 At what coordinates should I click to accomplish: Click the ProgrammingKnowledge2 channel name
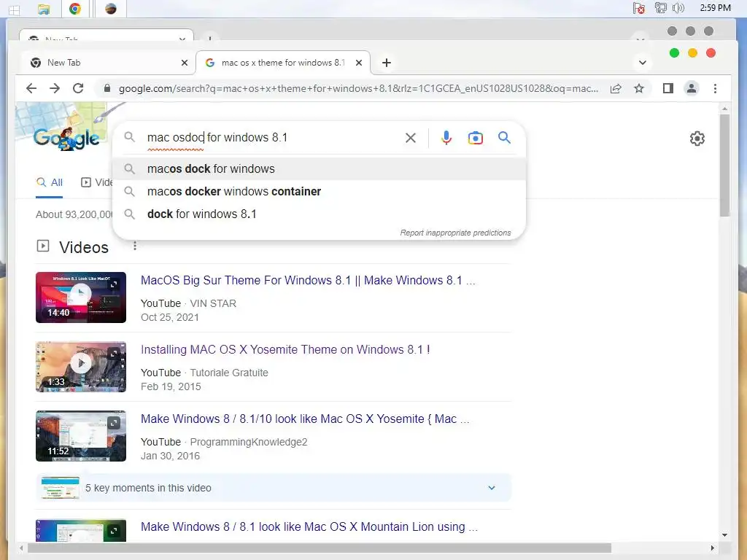[x=249, y=442]
